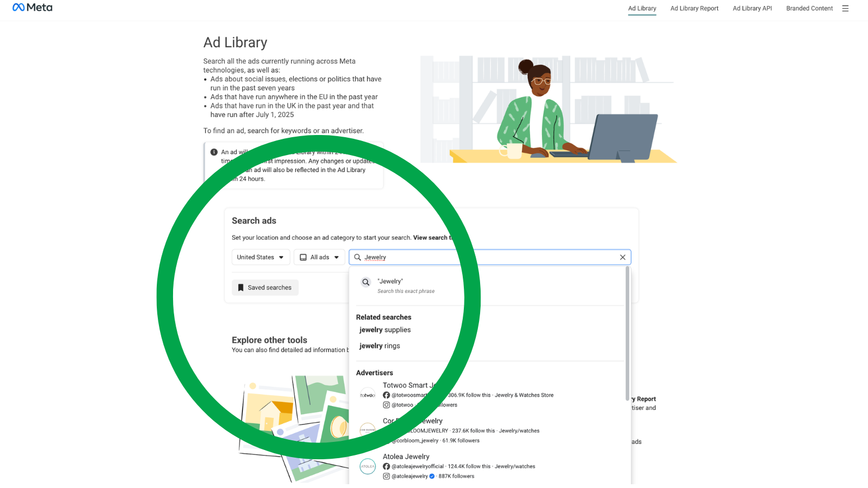Open the All ads category dropdown

(320, 258)
